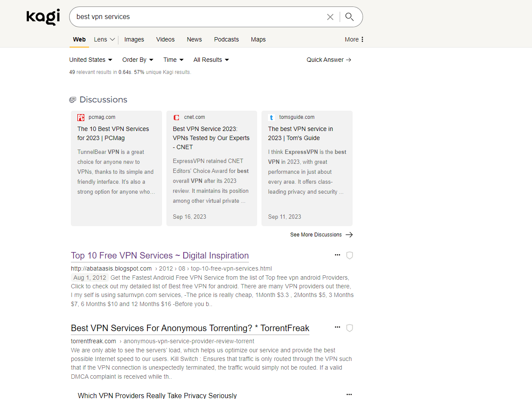The height and width of the screenshot is (399, 532).
Task: Click the Discussions section icon
Action: [x=73, y=100]
